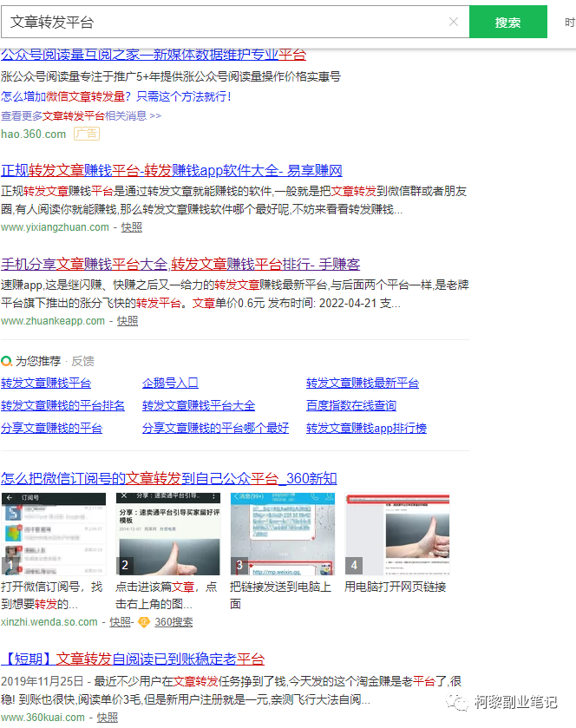
Task: Open result 【短期】文章转发自阅读已到账稳定老平台
Action: click(133, 659)
